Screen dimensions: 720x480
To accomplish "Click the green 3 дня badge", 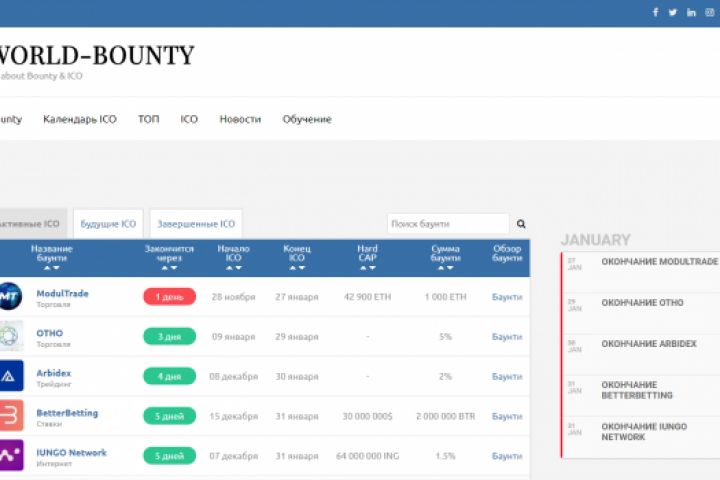I will (169, 336).
